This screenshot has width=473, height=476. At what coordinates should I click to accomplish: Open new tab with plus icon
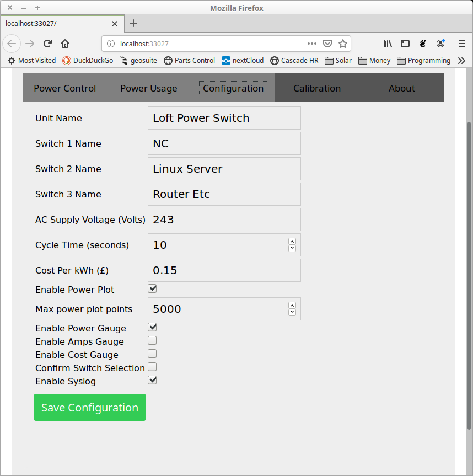click(x=133, y=23)
